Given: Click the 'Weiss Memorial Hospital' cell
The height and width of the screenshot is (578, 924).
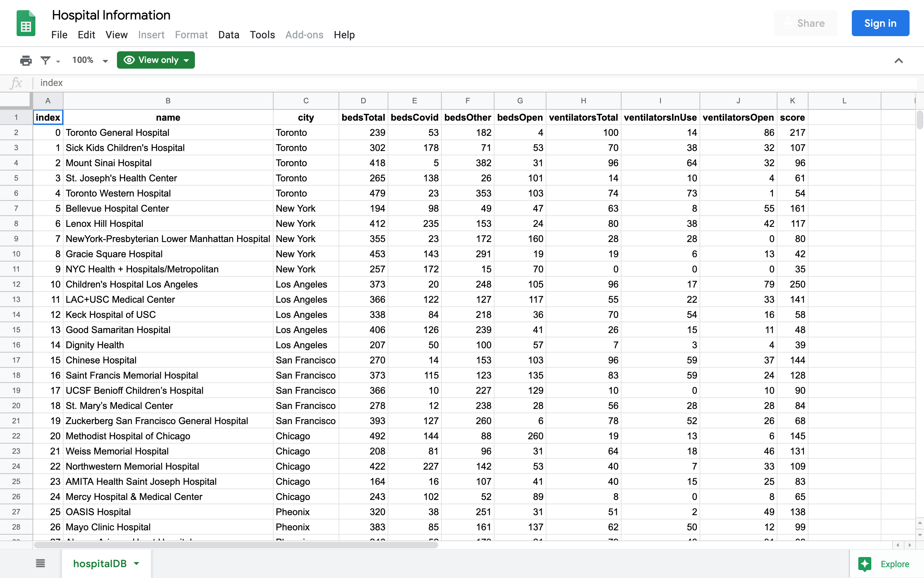Looking at the screenshot, I should click(168, 451).
